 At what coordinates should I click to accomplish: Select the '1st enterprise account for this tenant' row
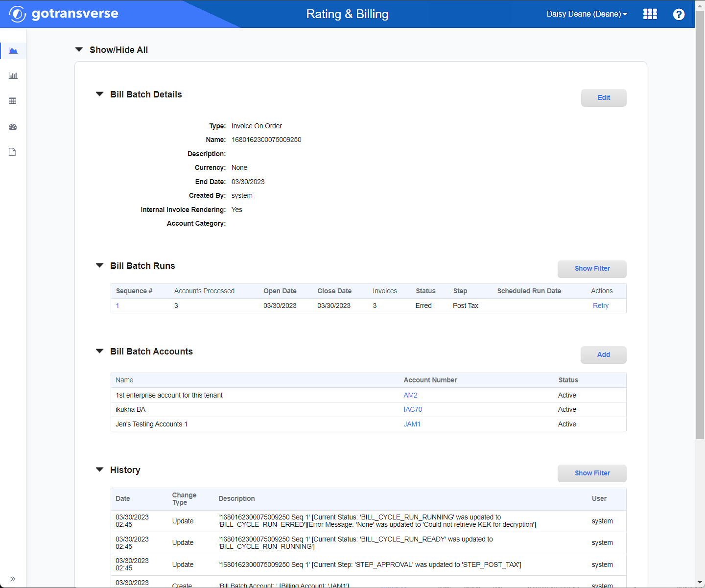click(x=368, y=395)
